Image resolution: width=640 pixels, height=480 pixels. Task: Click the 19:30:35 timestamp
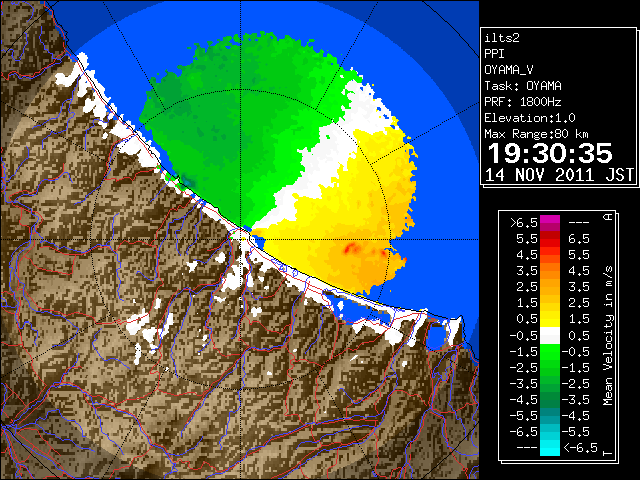pos(550,153)
